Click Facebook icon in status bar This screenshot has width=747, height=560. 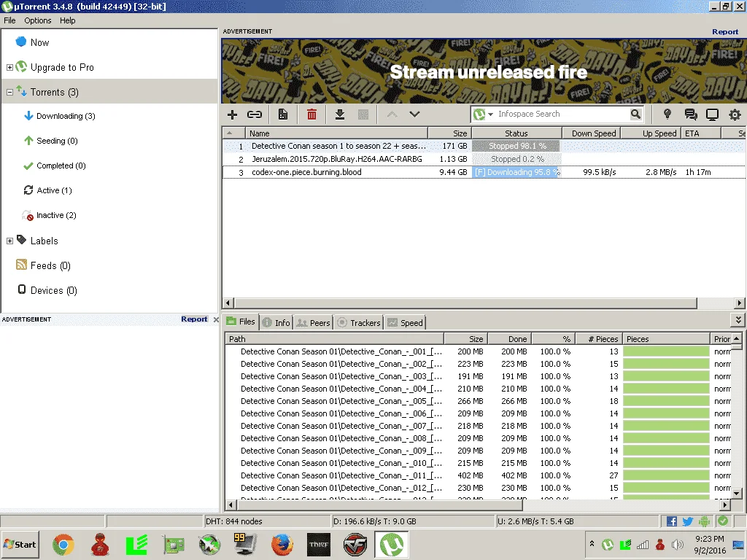click(x=672, y=521)
